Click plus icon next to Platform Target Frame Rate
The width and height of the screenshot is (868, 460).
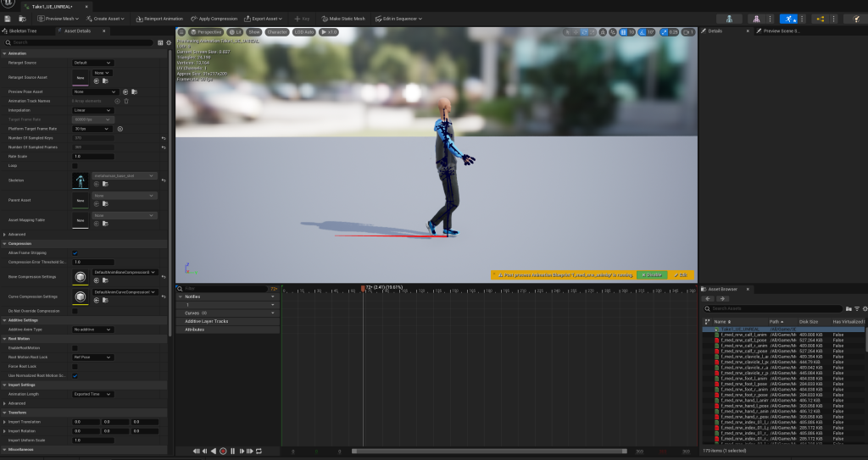[120, 129]
